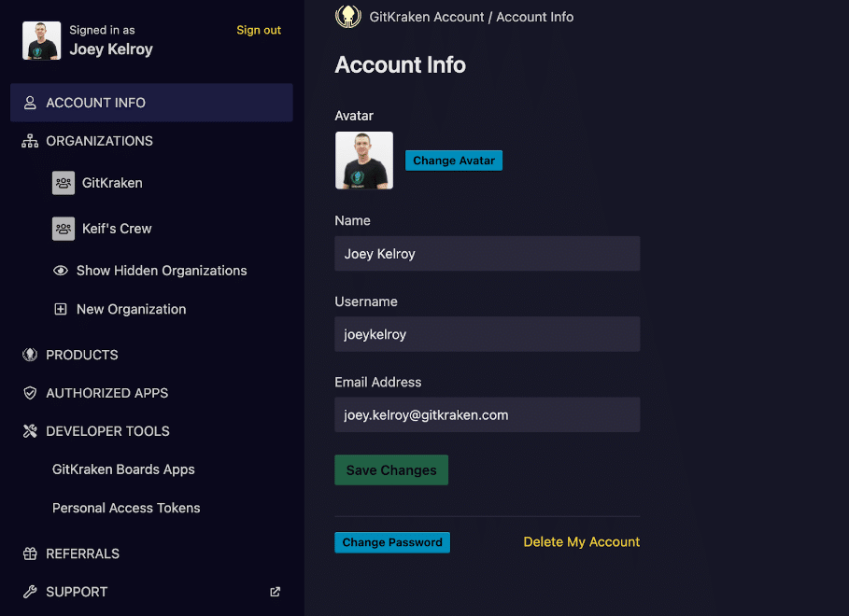
Task: Click the Referrals gift icon
Action: (30, 553)
